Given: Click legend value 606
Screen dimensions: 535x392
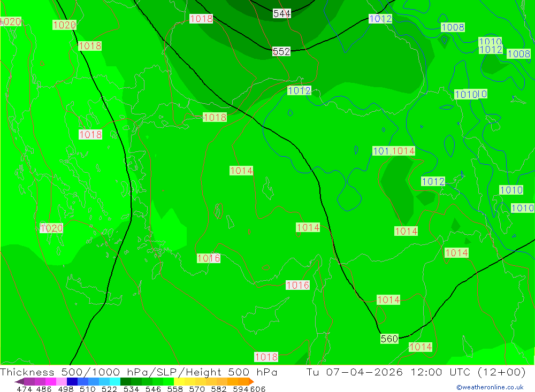Looking at the screenshot, I should pos(258,389).
